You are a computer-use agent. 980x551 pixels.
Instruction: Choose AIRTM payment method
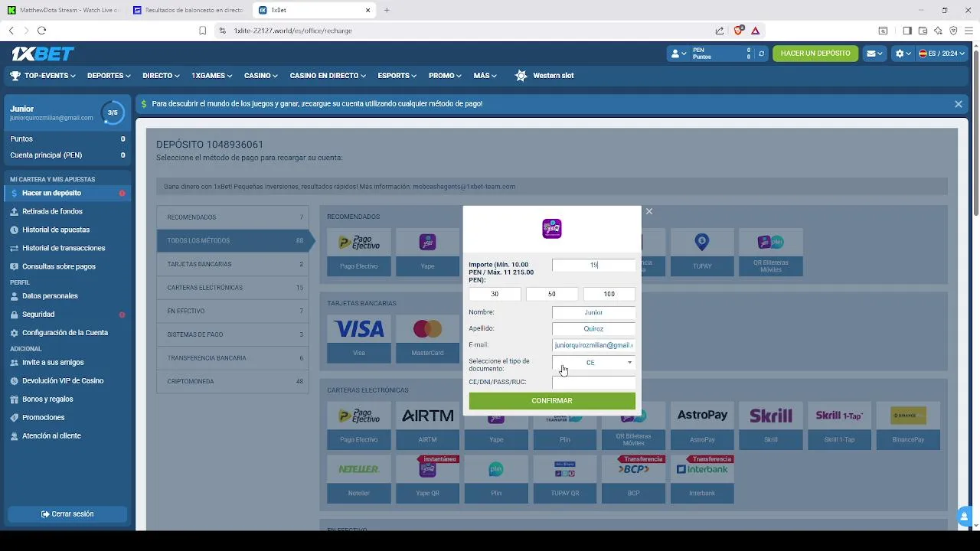tap(427, 425)
